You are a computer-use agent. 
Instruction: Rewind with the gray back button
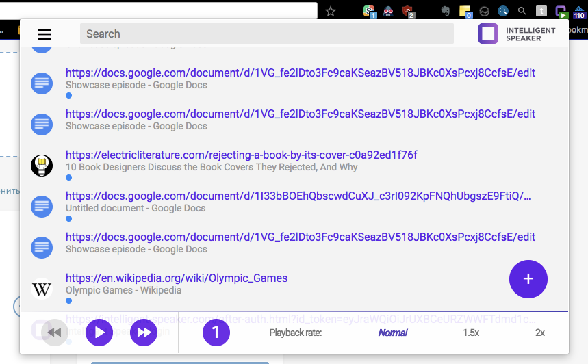(55, 332)
